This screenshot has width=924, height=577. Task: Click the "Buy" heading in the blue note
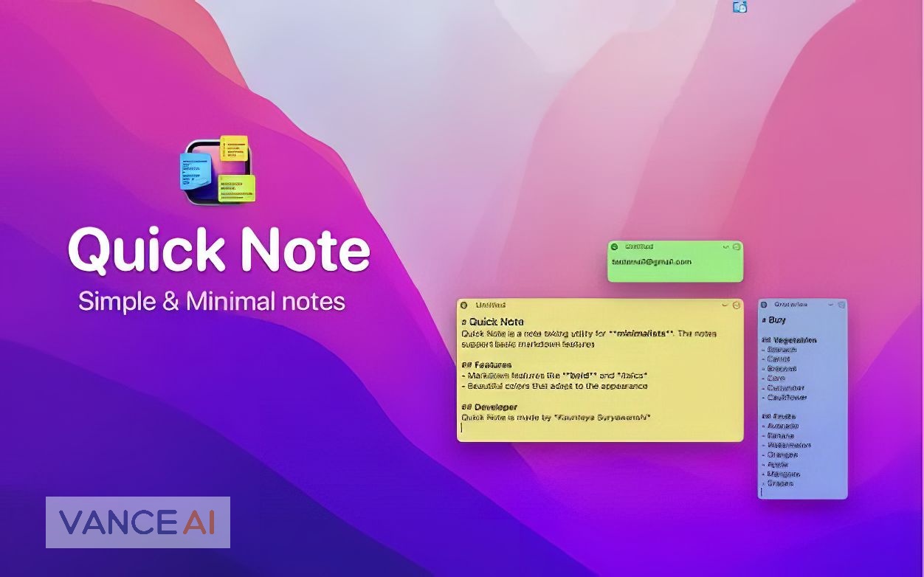[x=773, y=320]
